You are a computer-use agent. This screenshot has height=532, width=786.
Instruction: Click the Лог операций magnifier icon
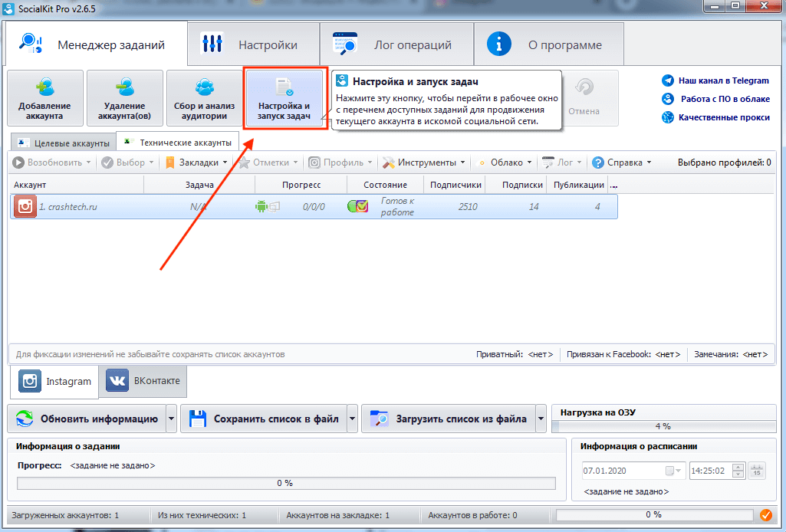(x=345, y=44)
